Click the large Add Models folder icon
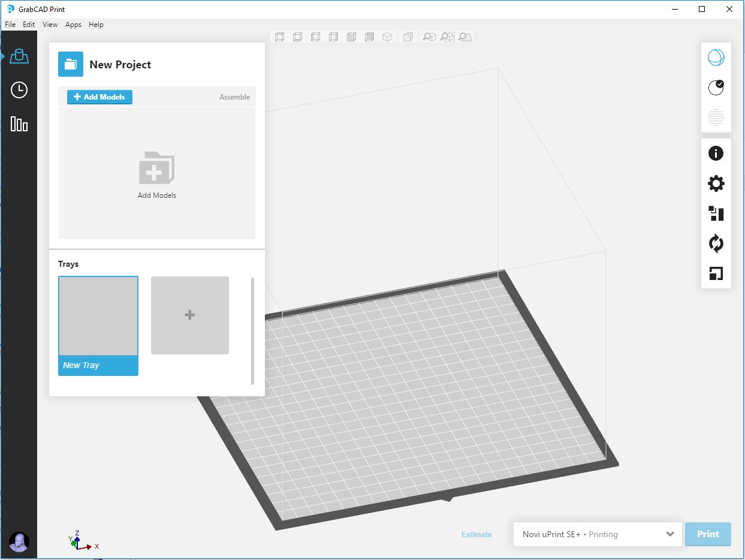 click(156, 168)
